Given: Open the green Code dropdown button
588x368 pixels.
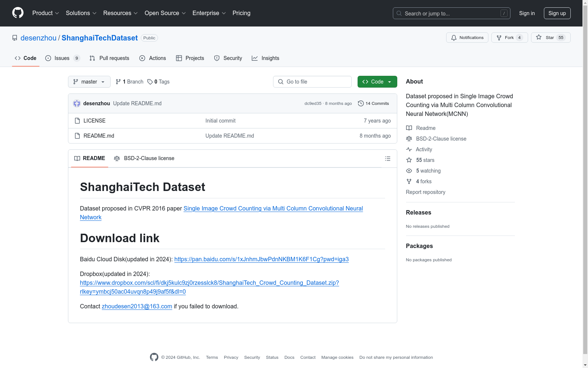Looking at the screenshot, I should 377,82.
